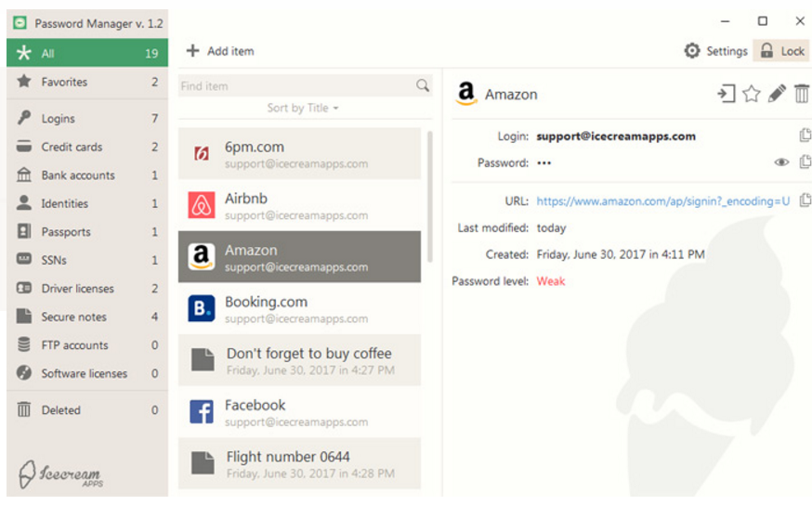This screenshot has width=812, height=505.
Task: Click the Airbnb logo thumbnail
Action: click(x=202, y=205)
